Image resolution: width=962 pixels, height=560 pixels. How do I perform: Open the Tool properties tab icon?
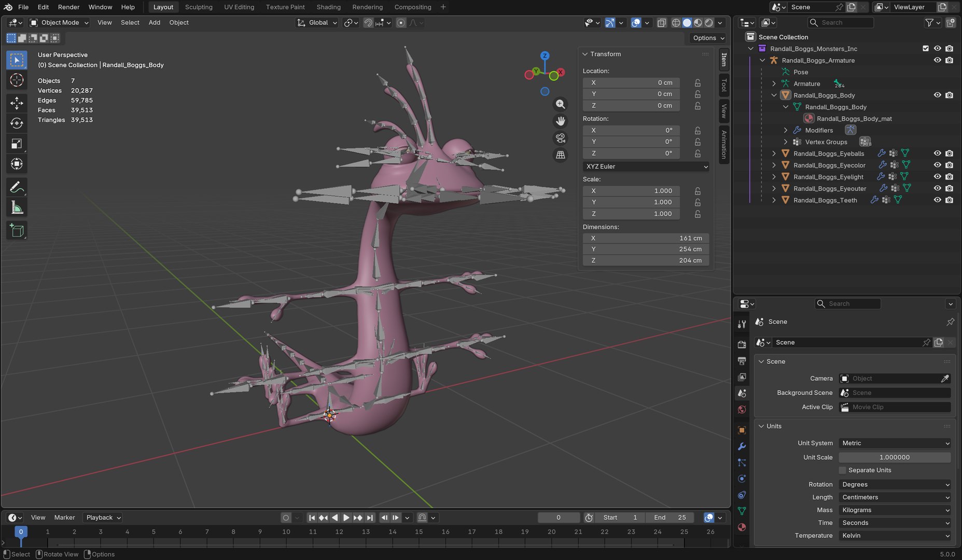pyautogui.click(x=742, y=324)
